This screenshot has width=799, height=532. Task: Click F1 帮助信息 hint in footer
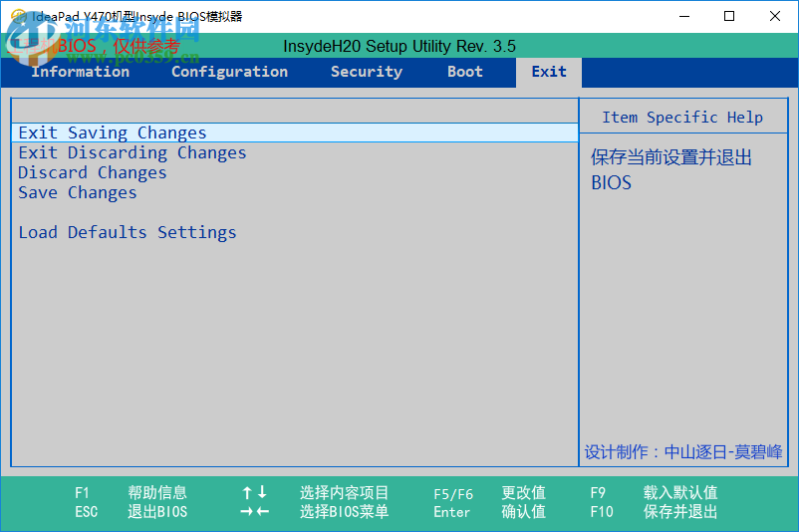click(131, 493)
